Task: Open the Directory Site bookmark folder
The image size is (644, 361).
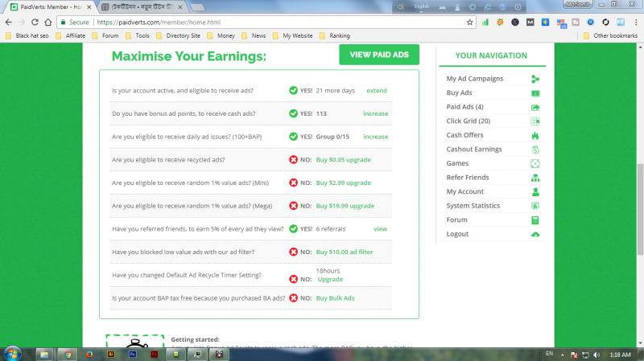Action: tap(178, 35)
